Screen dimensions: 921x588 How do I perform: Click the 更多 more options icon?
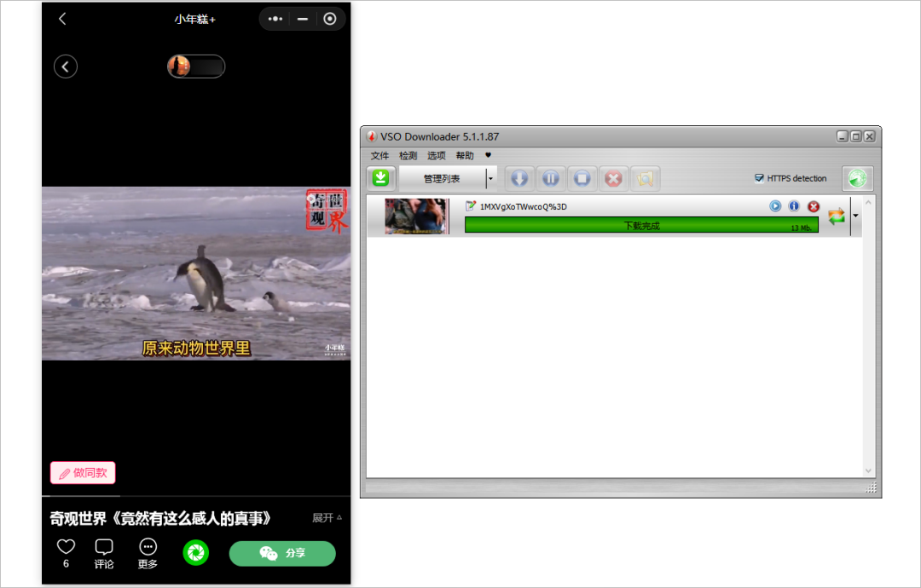[x=148, y=553]
